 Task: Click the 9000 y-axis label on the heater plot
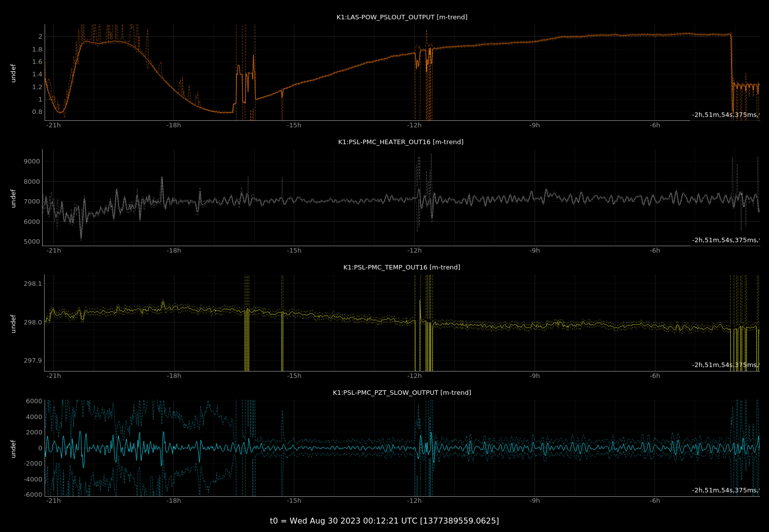(32, 161)
